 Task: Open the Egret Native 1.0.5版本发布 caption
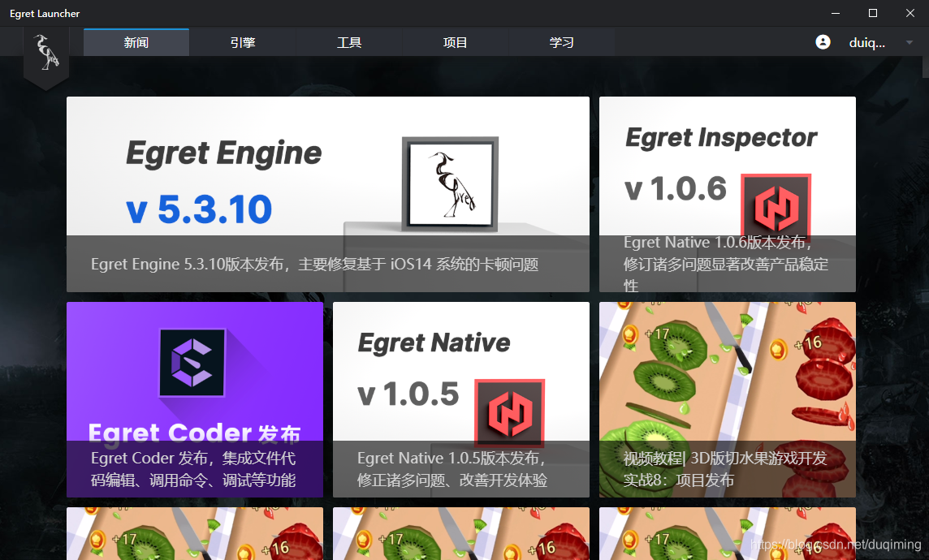[x=452, y=469]
